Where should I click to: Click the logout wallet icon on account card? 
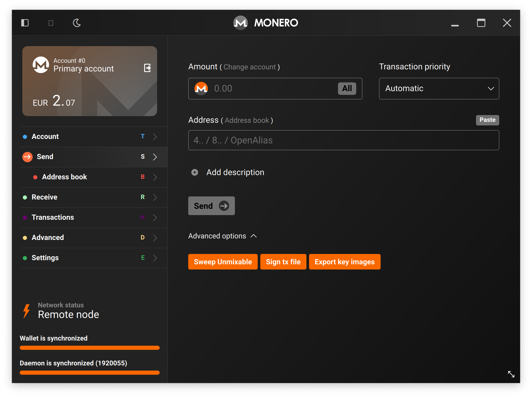[x=148, y=68]
